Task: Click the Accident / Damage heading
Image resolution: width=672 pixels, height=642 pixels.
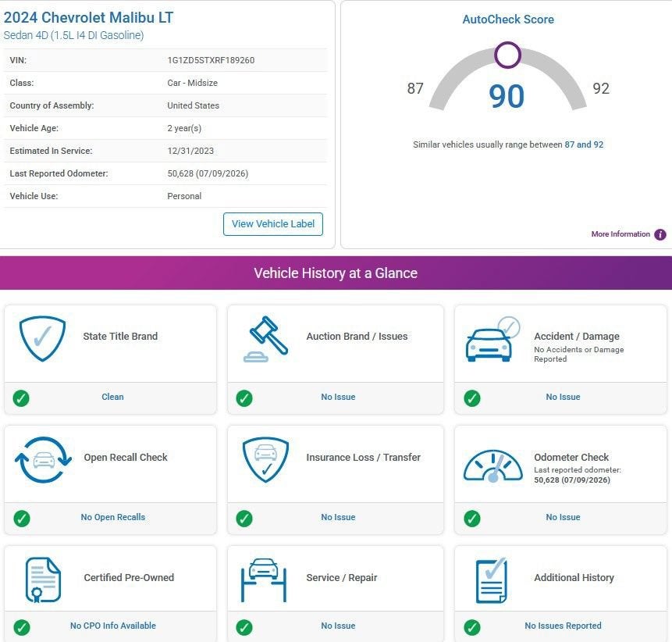Action: tap(577, 336)
